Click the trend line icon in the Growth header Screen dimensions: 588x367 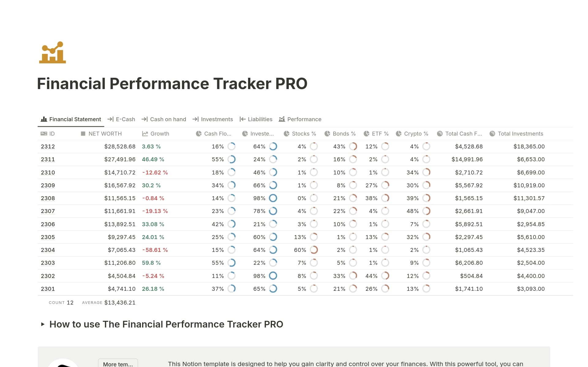[x=145, y=134]
